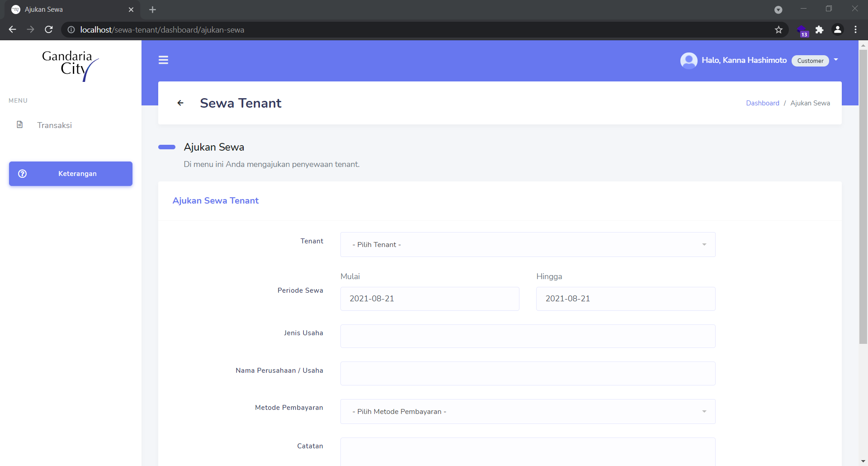Click the Transaksi document icon in sidebar
868x466 pixels.
tap(20, 124)
